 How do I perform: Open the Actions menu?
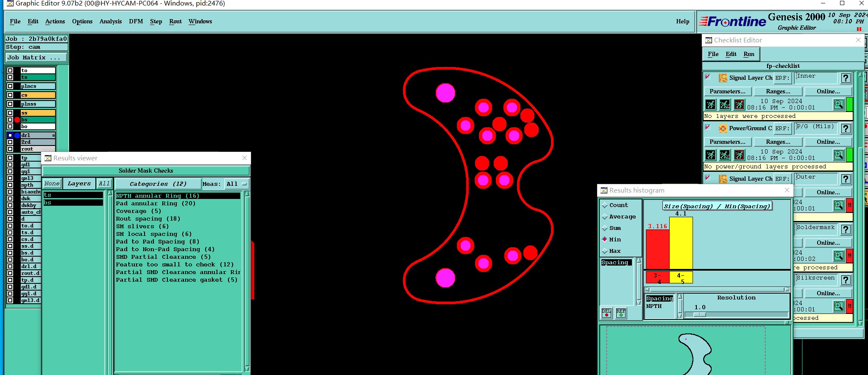pos(55,22)
